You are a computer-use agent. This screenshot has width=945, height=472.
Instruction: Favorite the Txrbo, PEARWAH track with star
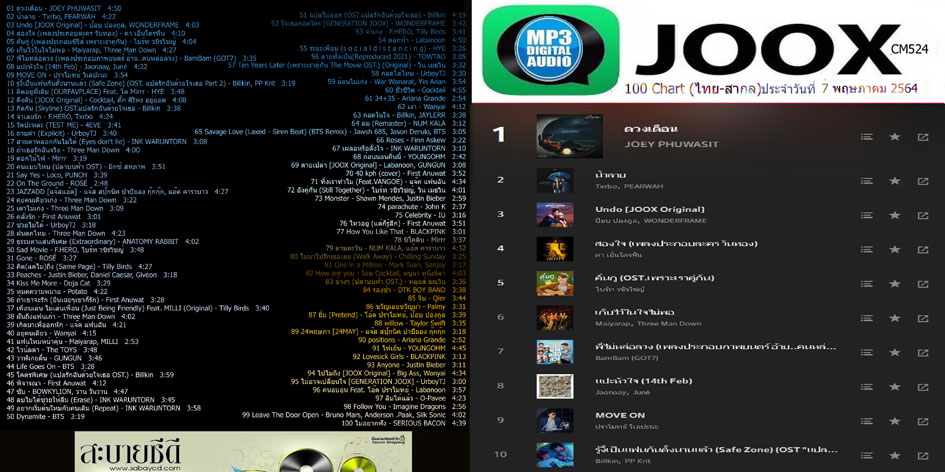pyautogui.click(x=895, y=180)
